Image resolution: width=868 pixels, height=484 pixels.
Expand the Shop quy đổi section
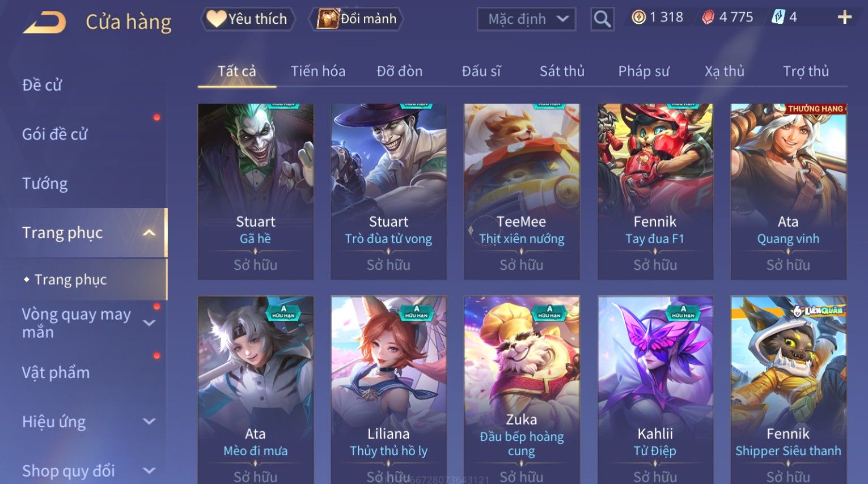point(149,471)
